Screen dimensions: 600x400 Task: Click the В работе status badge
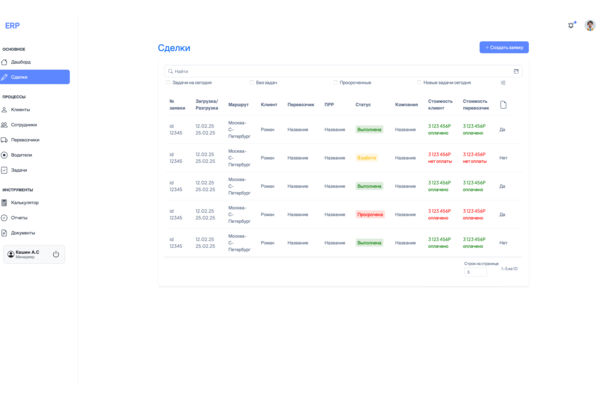[367, 158]
